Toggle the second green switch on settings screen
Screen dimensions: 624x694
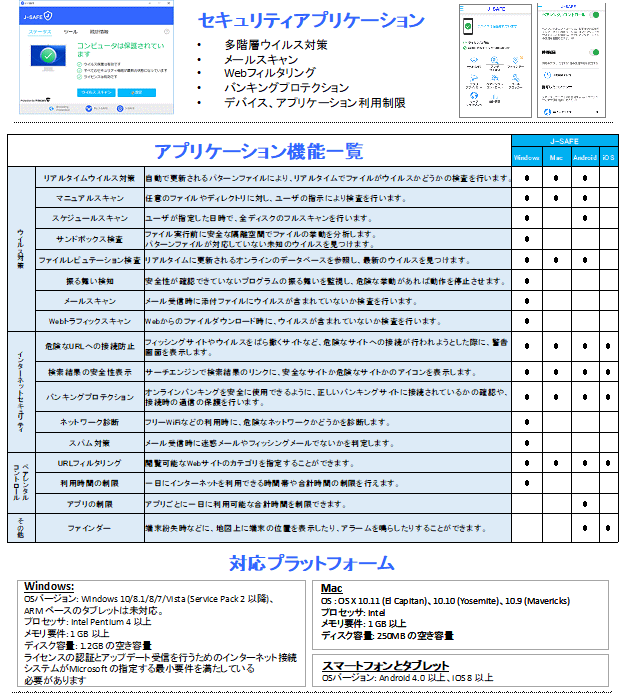[595, 52]
